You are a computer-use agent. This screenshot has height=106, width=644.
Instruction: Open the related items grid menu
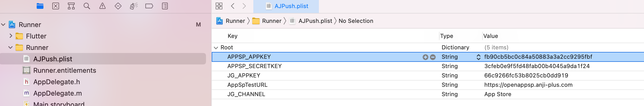click(219, 6)
